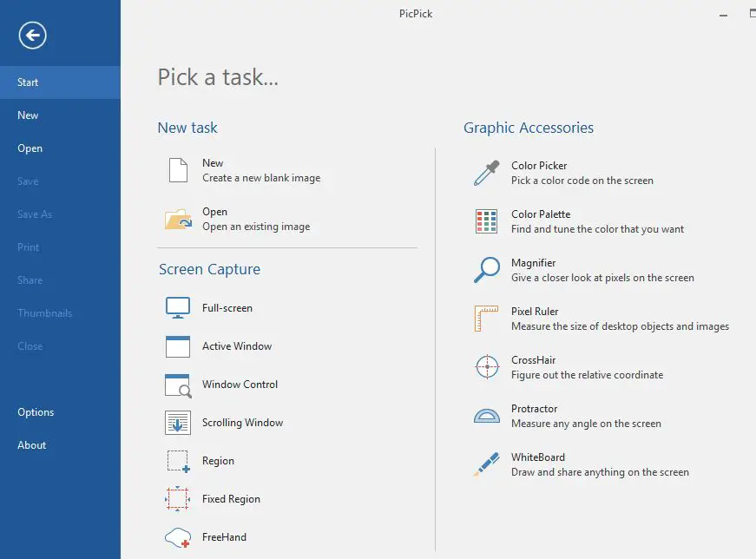Viewport: 756px width, 559px height.
Task: Click the Window Control capture icon
Action: (178, 385)
